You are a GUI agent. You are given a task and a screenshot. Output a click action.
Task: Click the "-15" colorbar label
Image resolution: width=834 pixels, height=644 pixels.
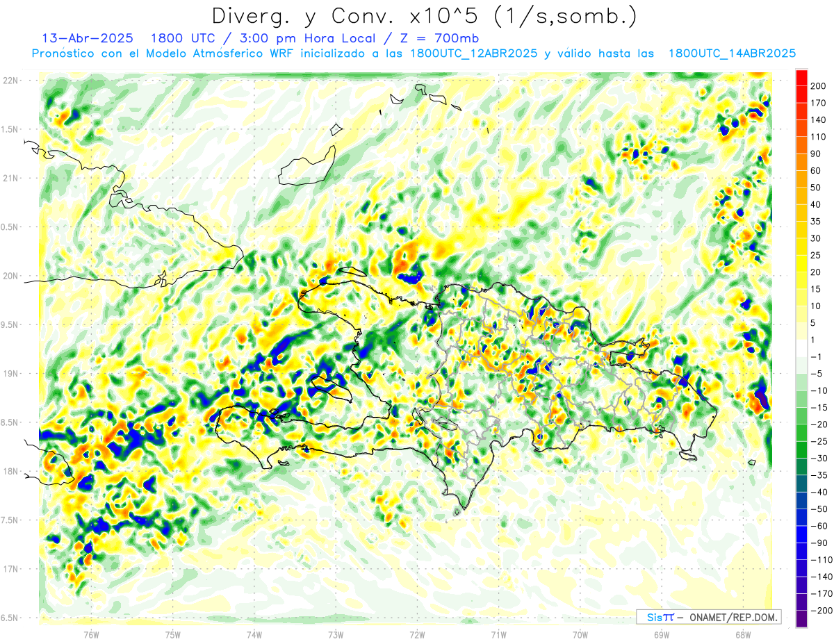pyautogui.click(x=818, y=408)
